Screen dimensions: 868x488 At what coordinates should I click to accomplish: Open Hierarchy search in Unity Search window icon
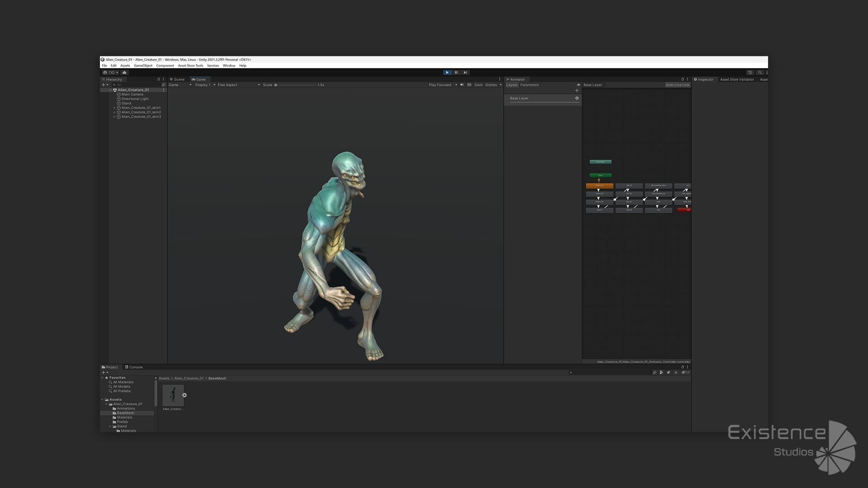pos(164,84)
